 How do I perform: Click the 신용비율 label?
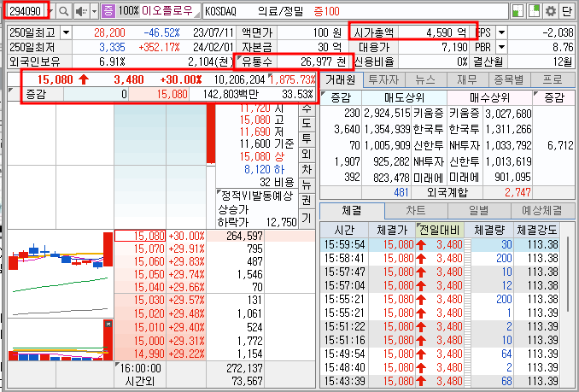[374, 61]
